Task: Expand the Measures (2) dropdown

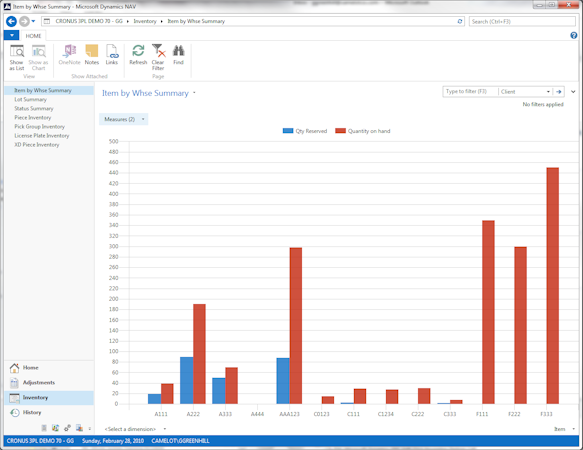Action: point(124,119)
